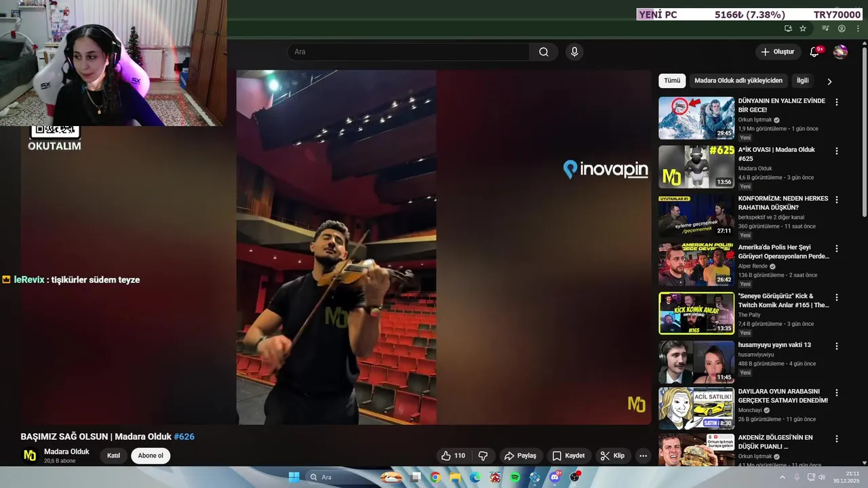868x488 pixels.
Task: Open OBS Studio from the taskbar
Action: click(x=575, y=477)
